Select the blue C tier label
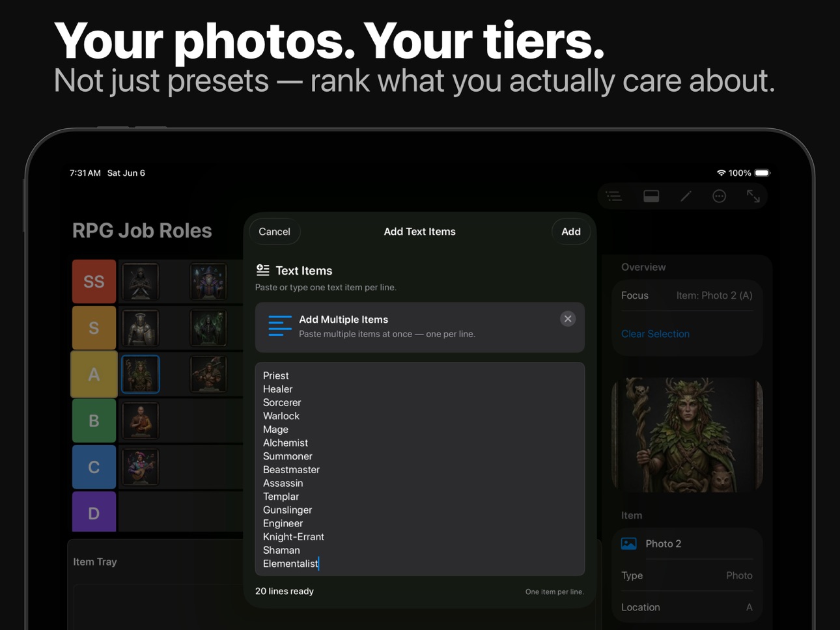 94,467
